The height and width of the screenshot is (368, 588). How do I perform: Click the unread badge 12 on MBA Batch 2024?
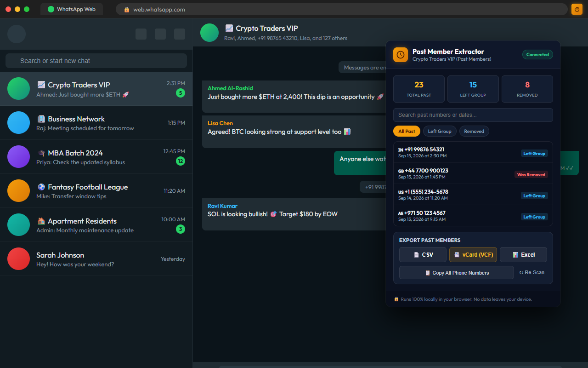[x=181, y=161]
